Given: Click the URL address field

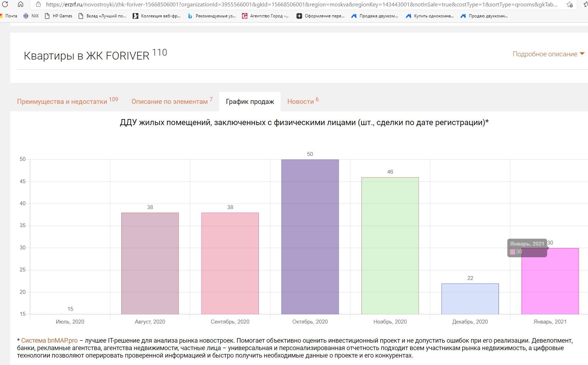Looking at the screenshot, I should [x=301, y=5].
